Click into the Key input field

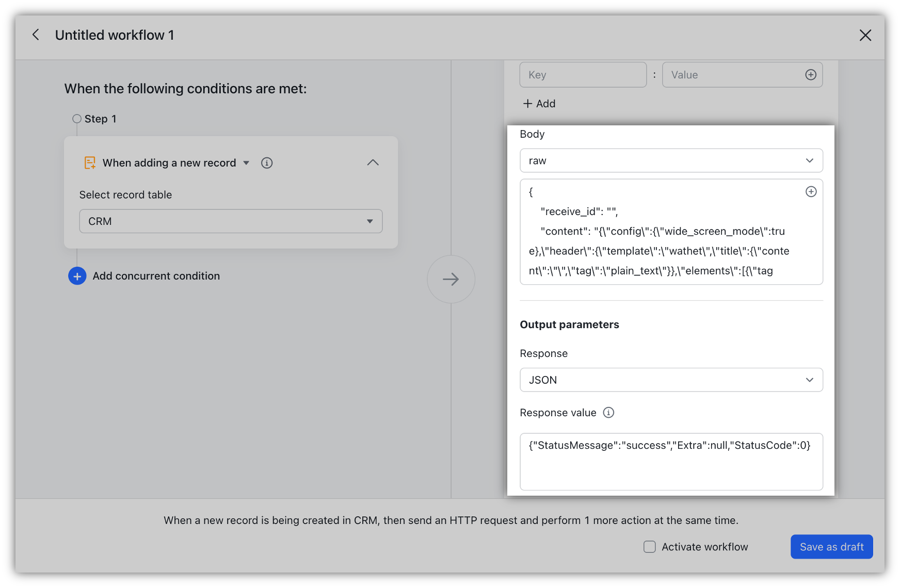(583, 75)
